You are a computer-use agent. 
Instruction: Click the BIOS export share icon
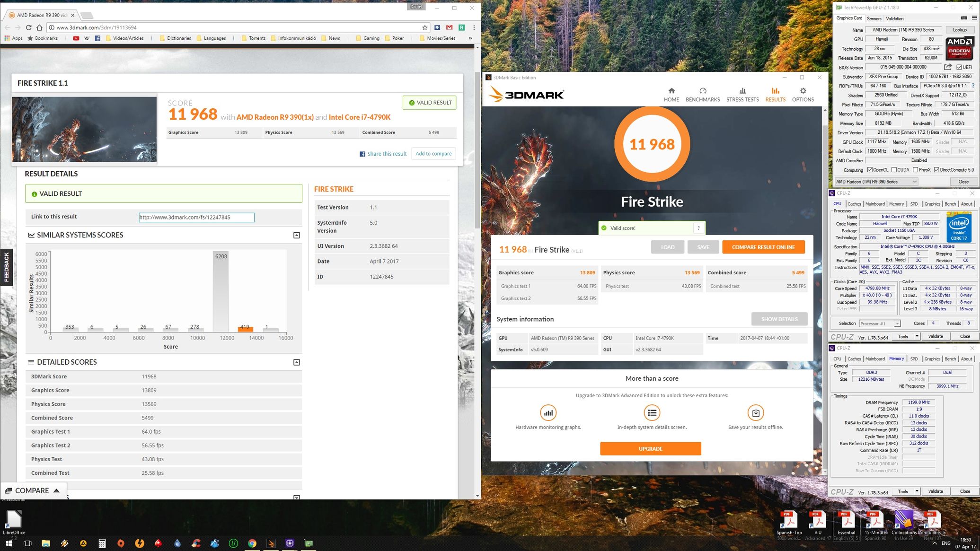tap(948, 67)
